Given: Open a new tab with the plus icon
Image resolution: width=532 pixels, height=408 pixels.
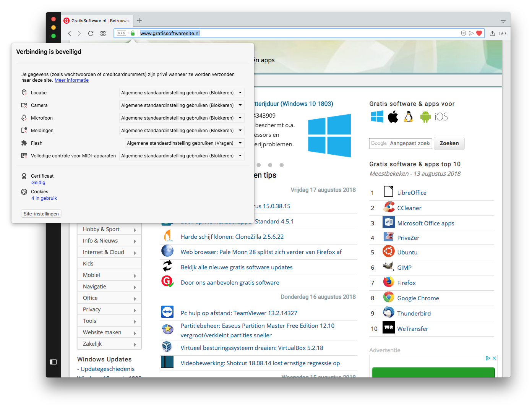Looking at the screenshot, I should click(139, 21).
